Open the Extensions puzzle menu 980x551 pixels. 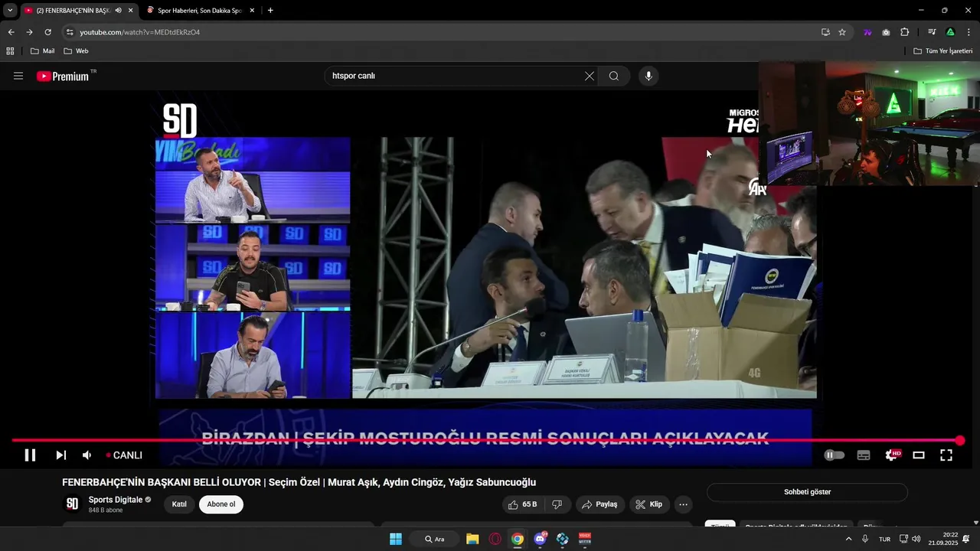tap(905, 32)
